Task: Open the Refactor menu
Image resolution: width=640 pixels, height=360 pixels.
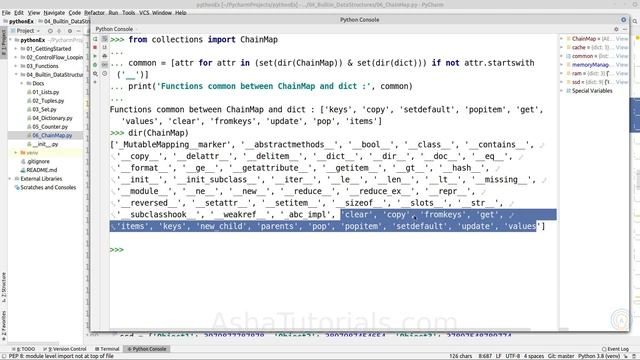Action: [x=94, y=13]
